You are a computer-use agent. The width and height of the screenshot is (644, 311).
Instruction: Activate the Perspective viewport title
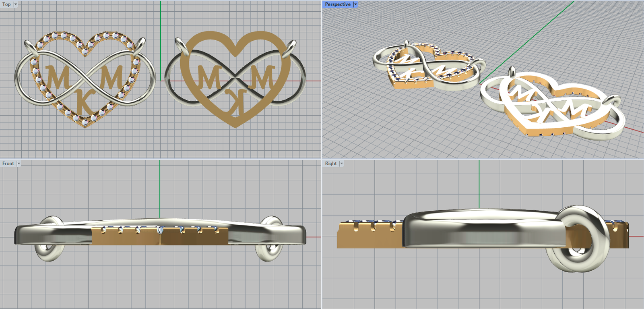coord(337,4)
